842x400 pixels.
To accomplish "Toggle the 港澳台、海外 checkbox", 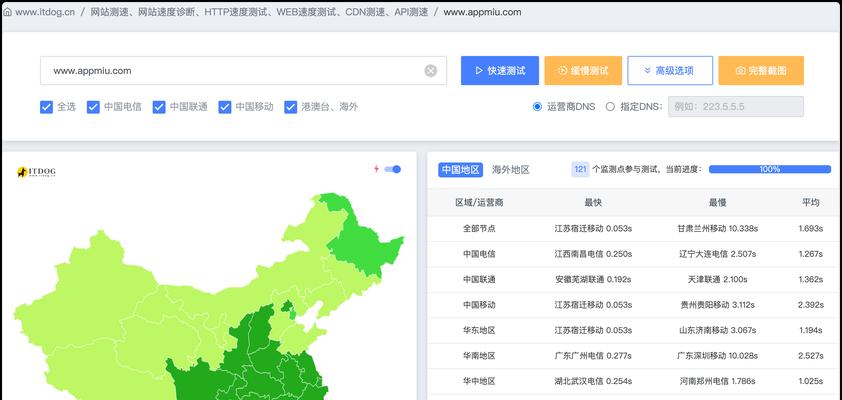I will [291, 107].
